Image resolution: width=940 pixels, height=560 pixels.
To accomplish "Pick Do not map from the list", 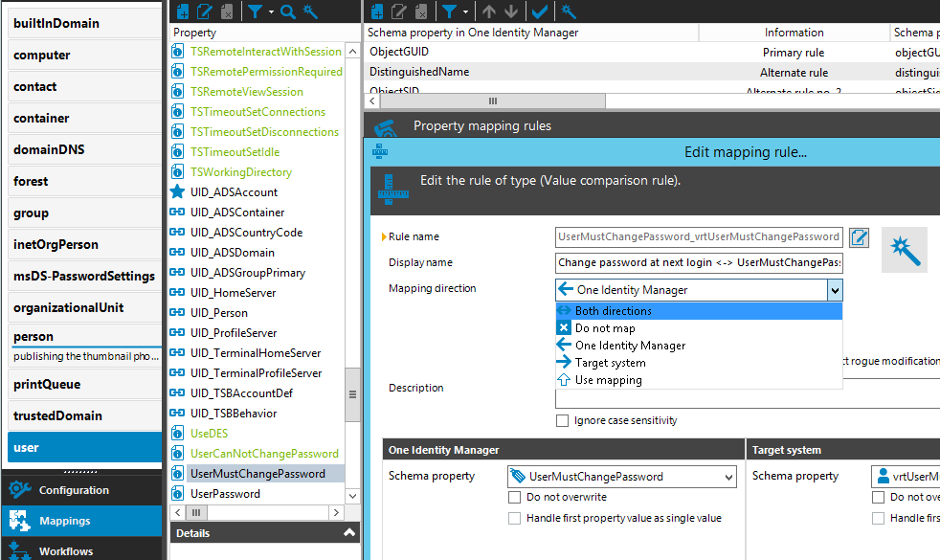I will point(605,328).
